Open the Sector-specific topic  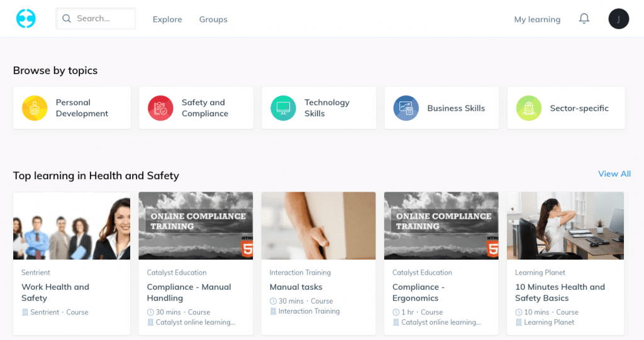pyautogui.click(x=566, y=107)
